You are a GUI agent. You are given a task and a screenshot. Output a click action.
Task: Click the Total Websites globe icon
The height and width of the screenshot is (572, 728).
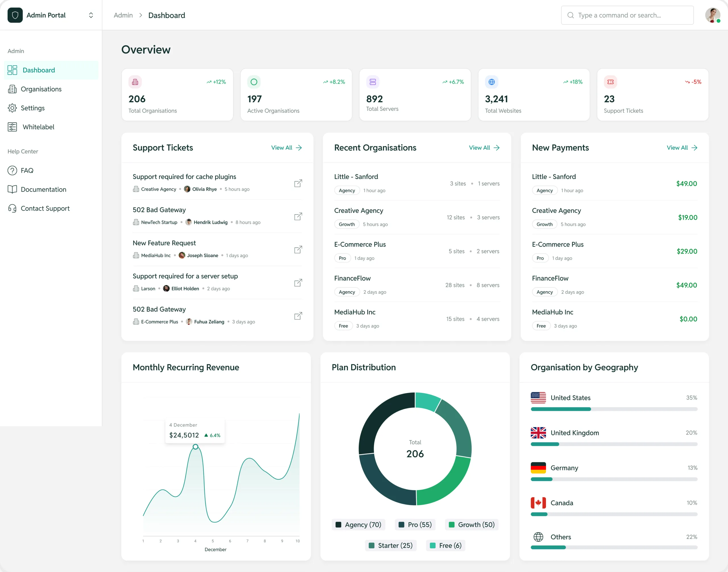491,81
